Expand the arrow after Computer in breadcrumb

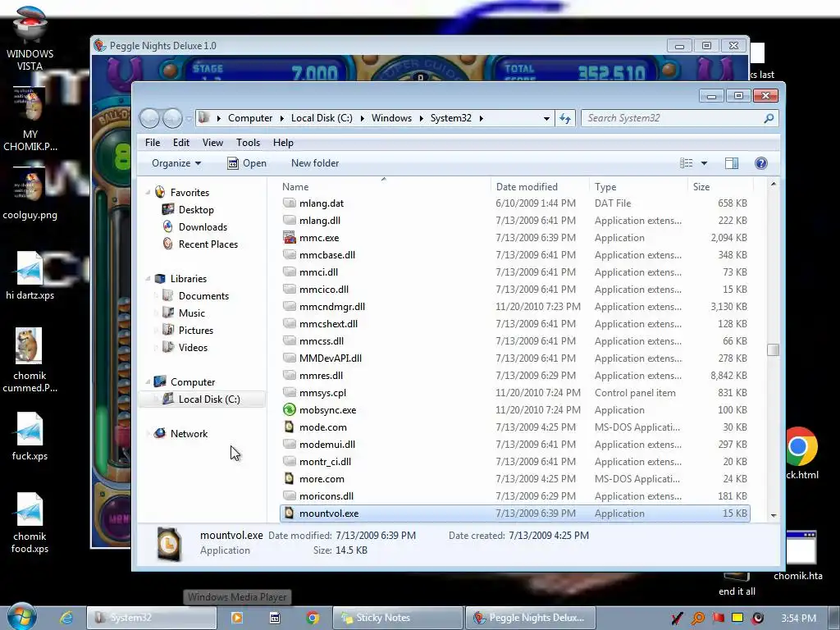282,118
